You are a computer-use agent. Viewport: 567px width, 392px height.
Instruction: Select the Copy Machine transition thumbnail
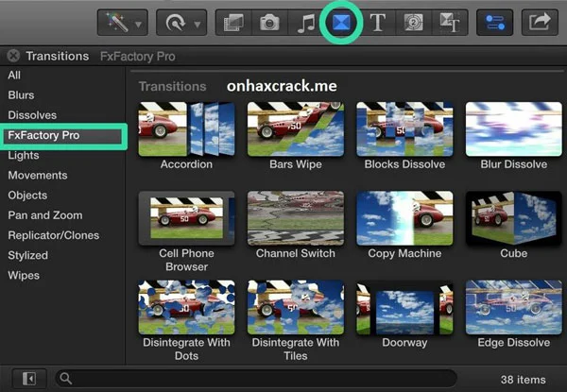404,218
